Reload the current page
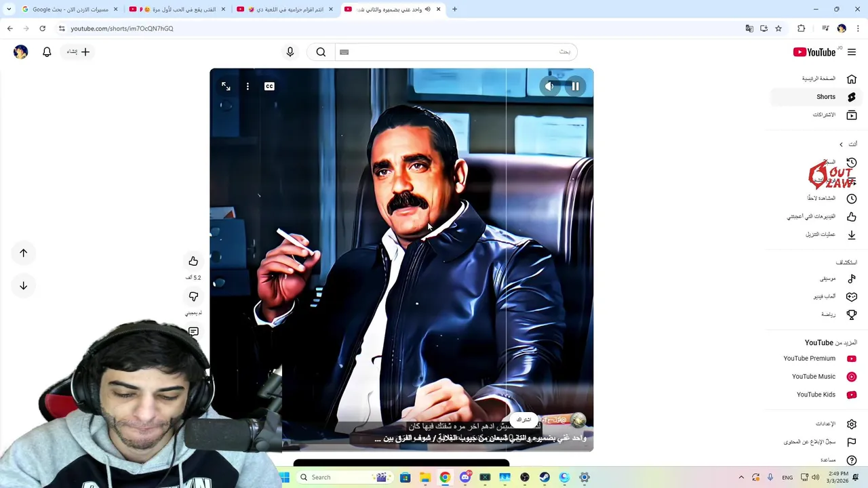This screenshot has width=868, height=488. [x=42, y=28]
